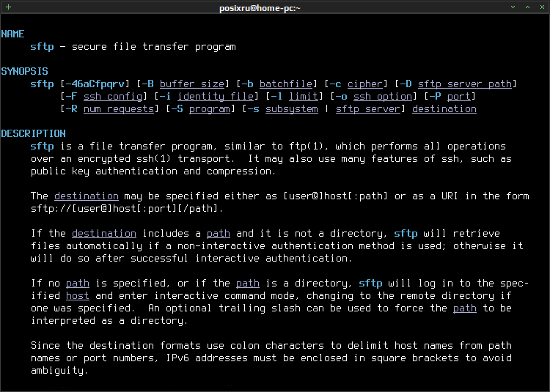Click the -46aCfpqrv options group
The width and height of the screenshot is (550, 392).
[x=95, y=84]
